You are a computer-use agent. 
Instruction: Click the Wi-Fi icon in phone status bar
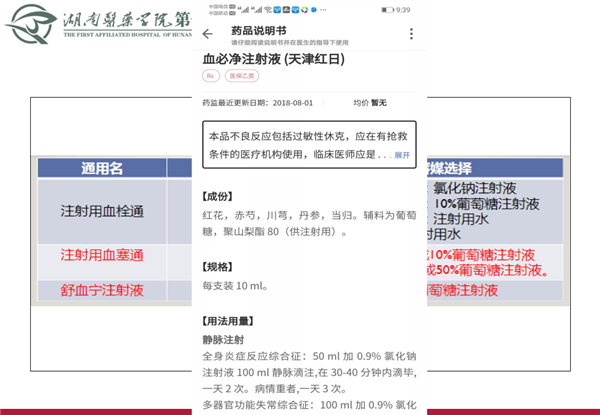point(268,10)
